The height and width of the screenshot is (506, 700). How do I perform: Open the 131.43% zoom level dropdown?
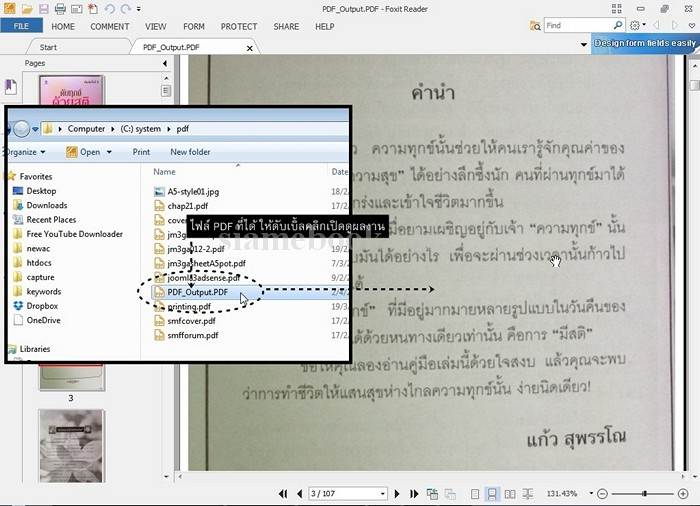(x=592, y=493)
